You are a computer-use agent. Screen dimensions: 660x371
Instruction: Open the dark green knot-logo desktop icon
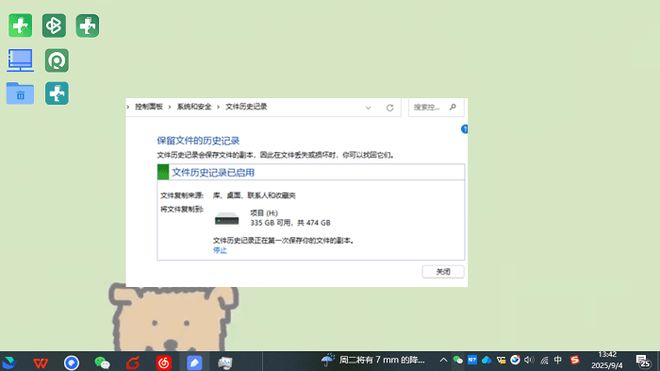tap(54, 26)
